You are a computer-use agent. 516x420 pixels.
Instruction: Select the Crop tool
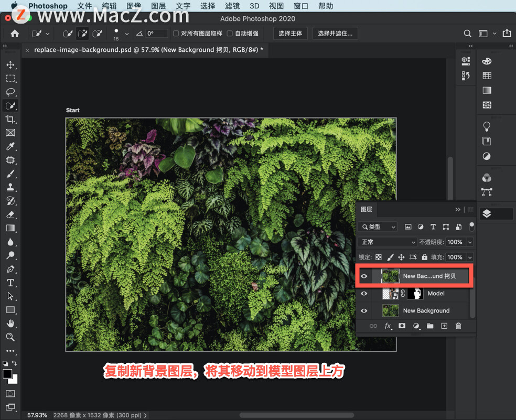10,120
